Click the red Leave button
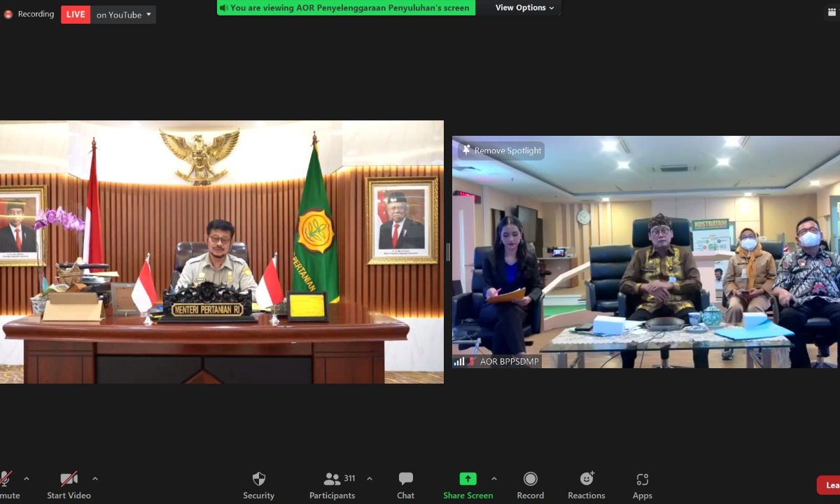 coord(829,485)
